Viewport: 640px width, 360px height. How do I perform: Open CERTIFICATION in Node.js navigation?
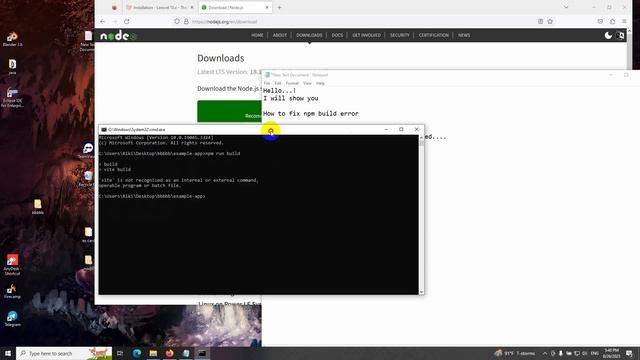pos(433,35)
